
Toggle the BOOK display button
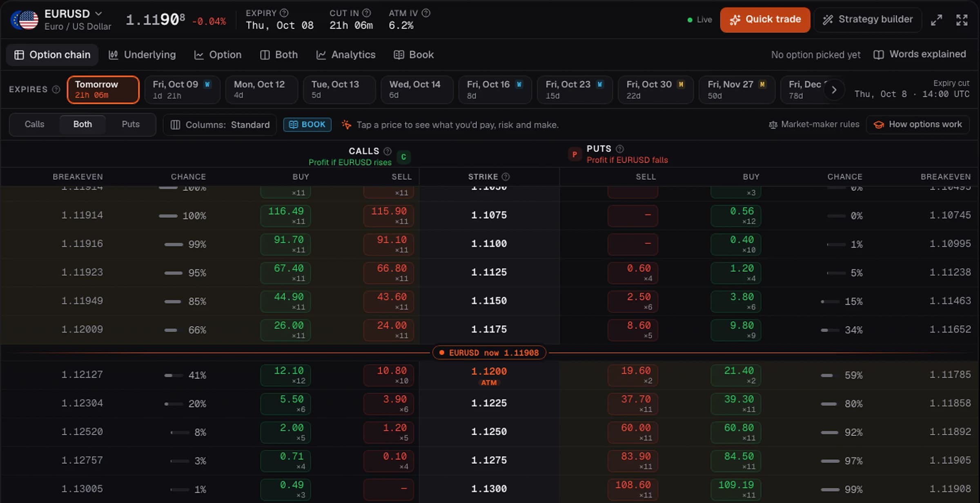[307, 125]
